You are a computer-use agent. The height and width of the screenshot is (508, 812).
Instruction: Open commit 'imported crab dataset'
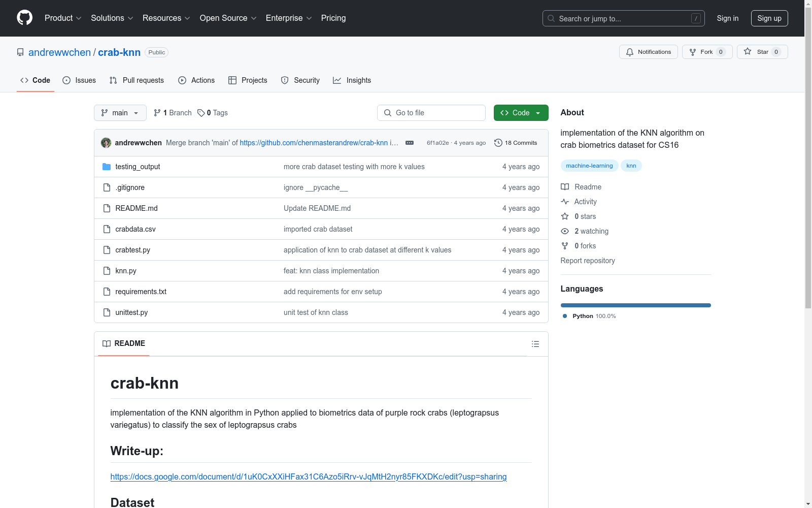(x=318, y=229)
